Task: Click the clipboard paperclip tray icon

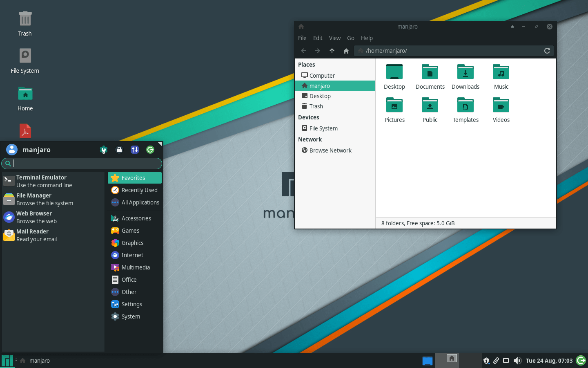Action: (496, 361)
